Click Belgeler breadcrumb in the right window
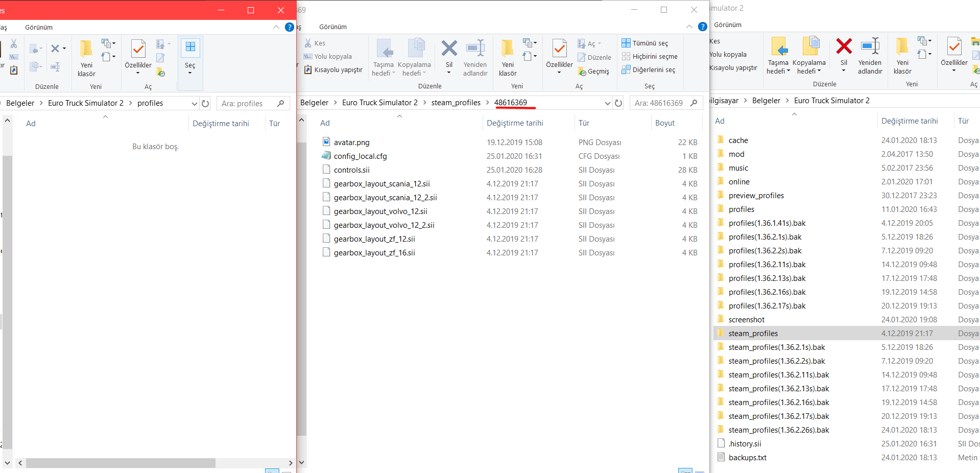 click(766, 101)
